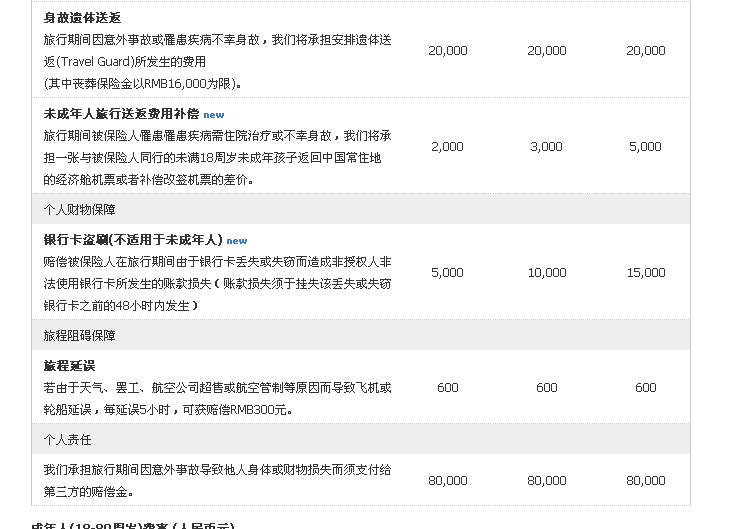Click first 600 value in 旅程延误 row
The width and height of the screenshot is (744, 529).
(x=447, y=388)
